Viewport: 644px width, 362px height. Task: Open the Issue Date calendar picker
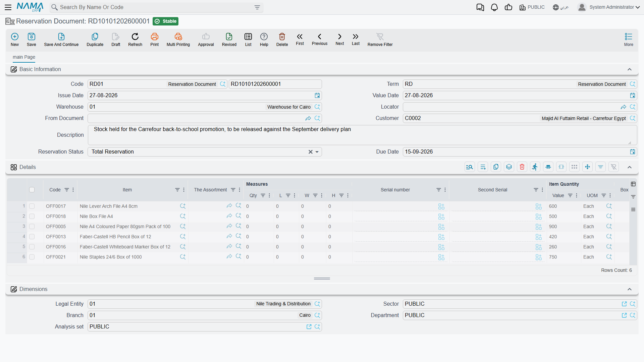click(x=317, y=96)
